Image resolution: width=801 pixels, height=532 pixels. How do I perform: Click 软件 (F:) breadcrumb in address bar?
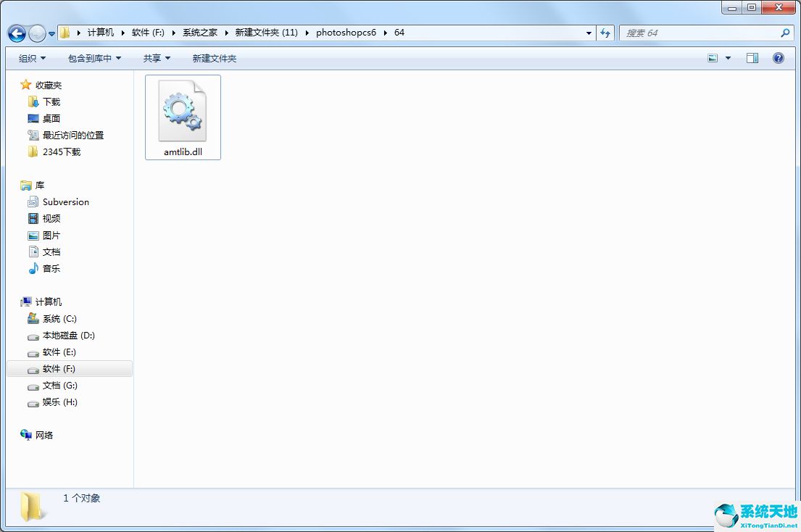click(x=148, y=33)
